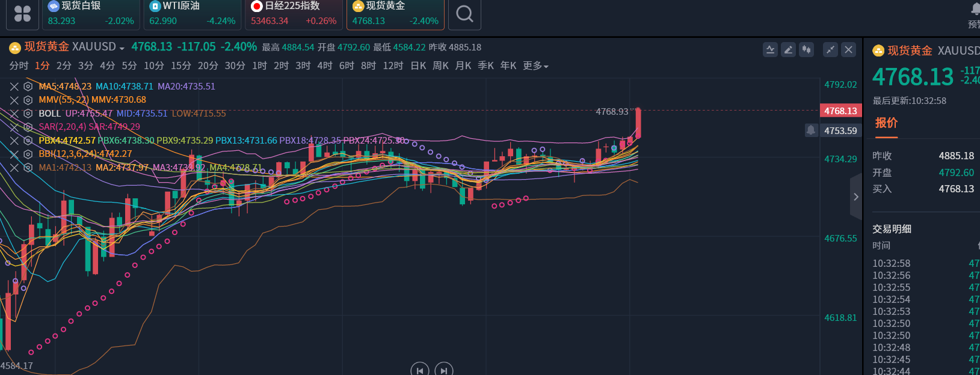Viewport: 980px width, 375px height.
Task: Switch to the 5分 timeframe
Action: click(129, 66)
